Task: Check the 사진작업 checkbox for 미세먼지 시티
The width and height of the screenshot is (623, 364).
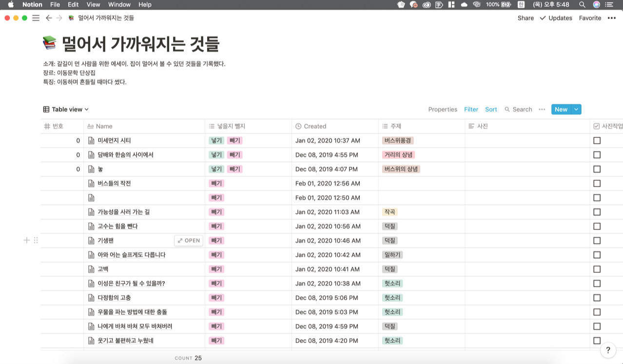Action: (x=597, y=140)
